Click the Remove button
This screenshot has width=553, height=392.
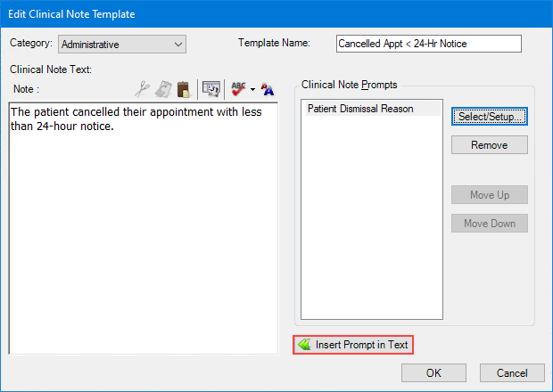click(x=489, y=145)
